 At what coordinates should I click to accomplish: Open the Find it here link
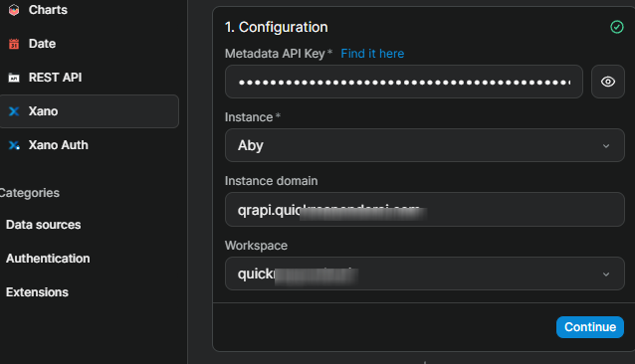tap(372, 54)
